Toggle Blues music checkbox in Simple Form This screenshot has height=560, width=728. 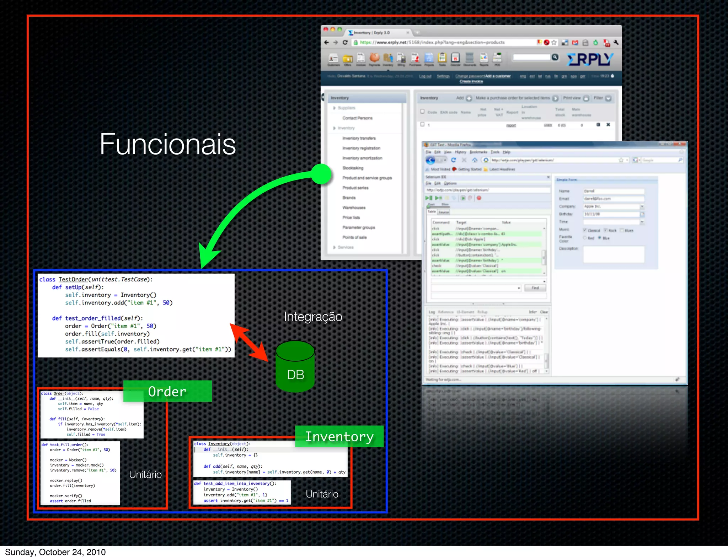[622, 230]
